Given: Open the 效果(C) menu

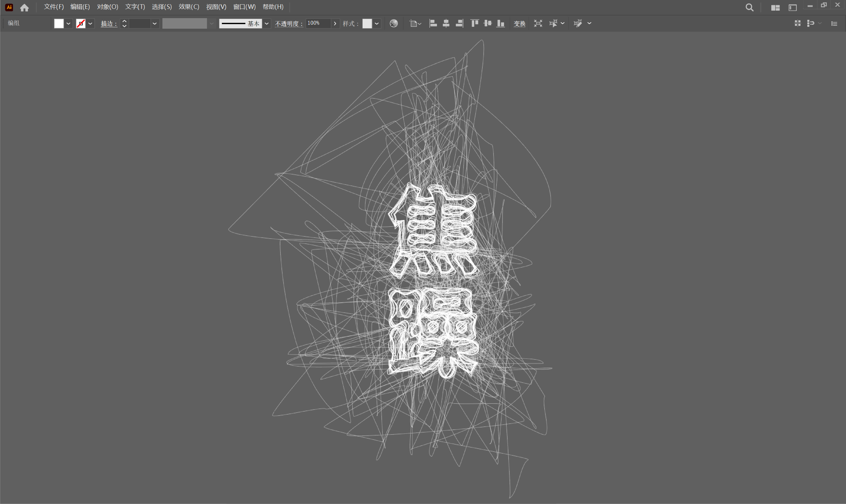Looking at the screenshot, I should (189, 7).
